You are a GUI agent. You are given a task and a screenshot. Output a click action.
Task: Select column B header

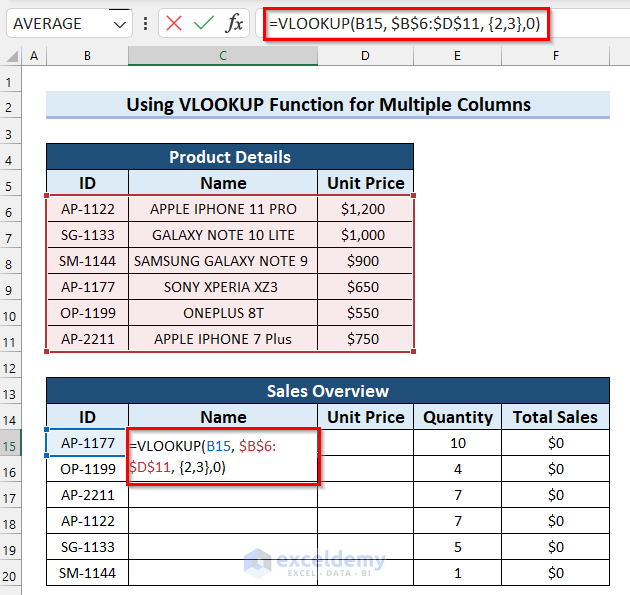[x=87, y=56]
